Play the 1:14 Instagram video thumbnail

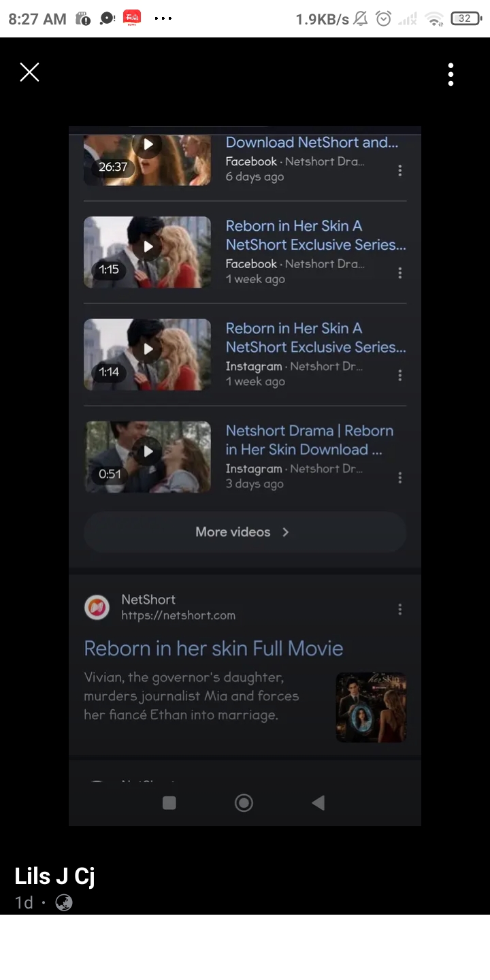tap(147, 355)
